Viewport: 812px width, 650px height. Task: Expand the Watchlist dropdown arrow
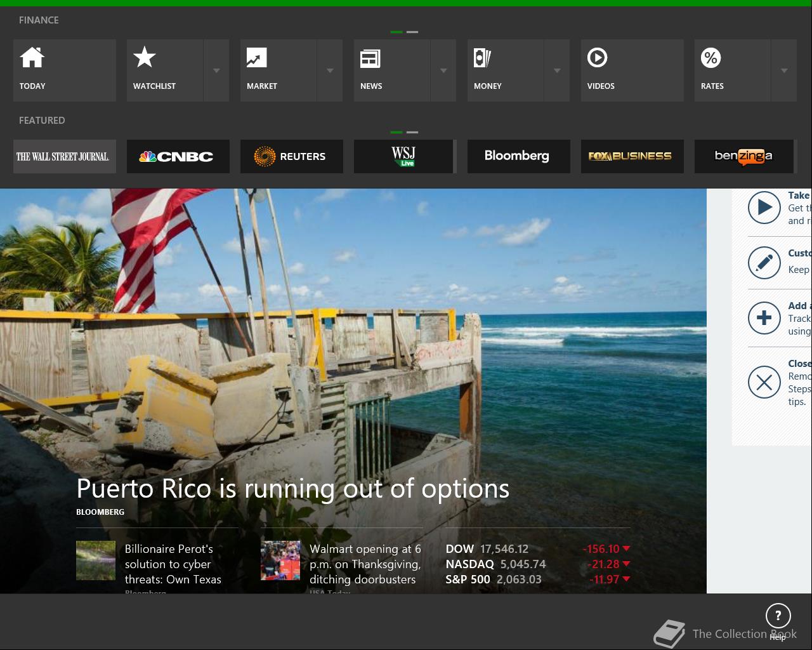216,70
